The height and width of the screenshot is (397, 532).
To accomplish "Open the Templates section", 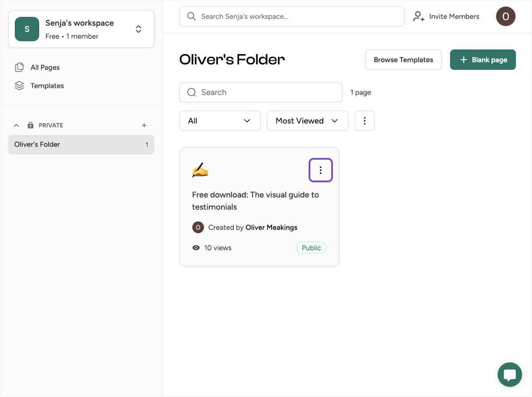I will pyautogui.click(x=47, y=86).
